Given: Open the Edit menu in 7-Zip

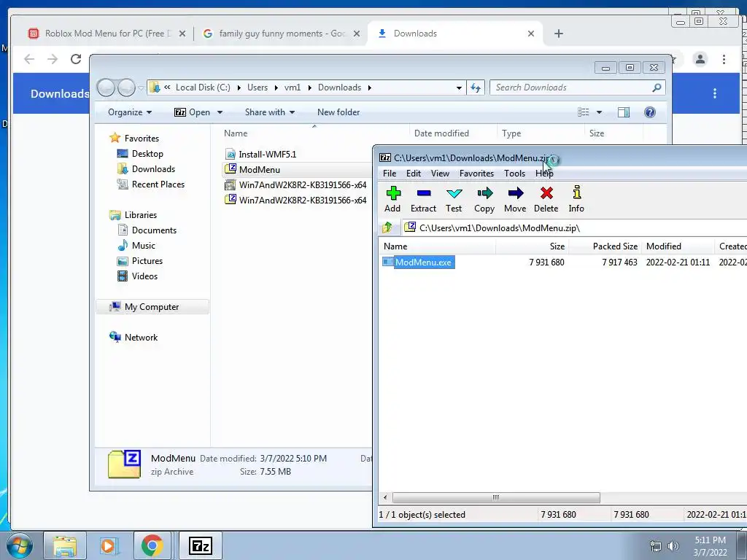Looking at the screenshot, I should [413, 174].
